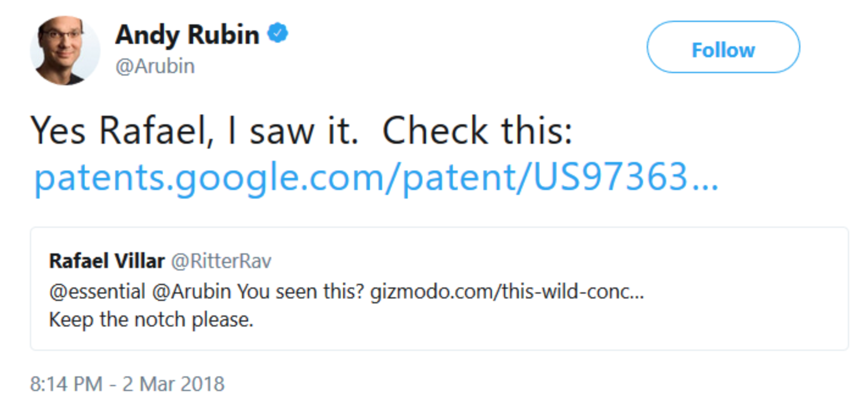The width and height of the screenshot is (868, 402).
Task: Click the @Arubin mention in quoted tweet
Action: pos(191,292)
